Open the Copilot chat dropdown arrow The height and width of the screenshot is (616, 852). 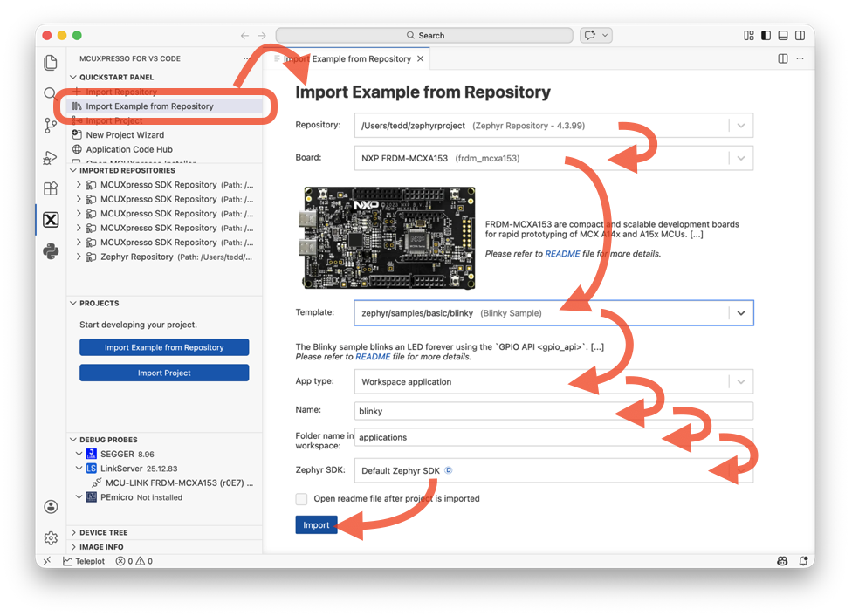pos(605,35)
